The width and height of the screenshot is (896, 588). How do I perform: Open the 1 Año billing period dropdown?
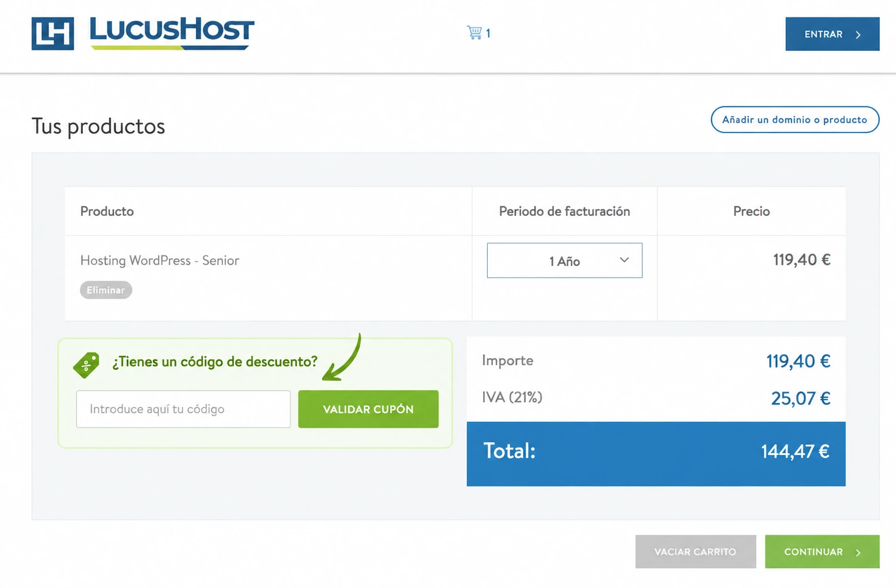tap(565, 260)
